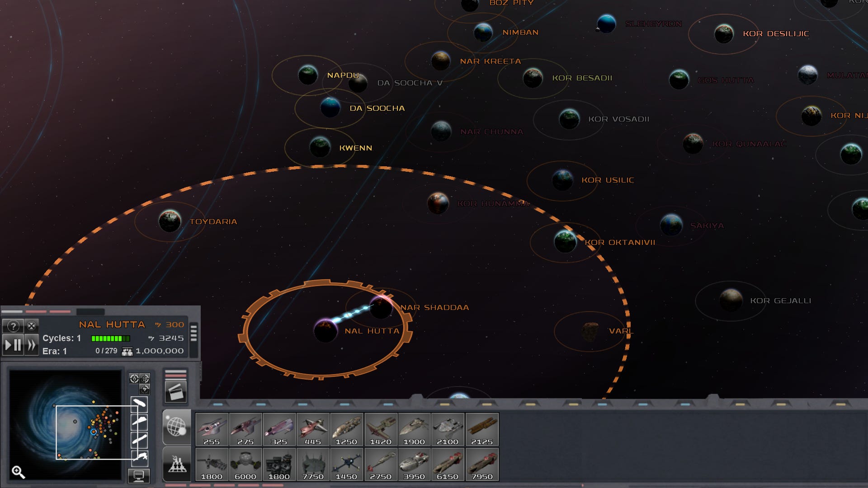Build the 2750-credit long ship

(x=381, y=464)
